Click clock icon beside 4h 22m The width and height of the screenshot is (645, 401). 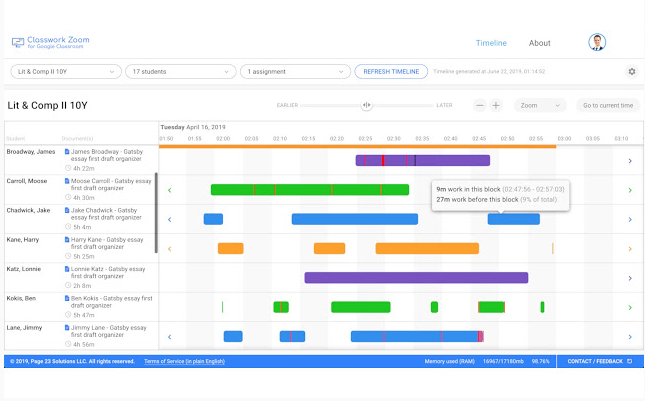[x=68, y=168]
